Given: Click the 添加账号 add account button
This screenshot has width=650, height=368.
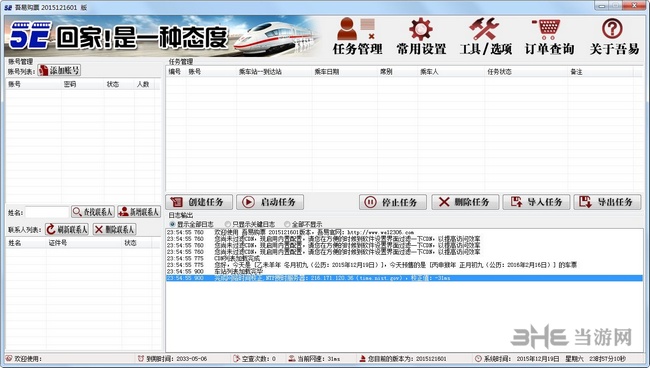Looking at the screenshot, I should point(59,70).
